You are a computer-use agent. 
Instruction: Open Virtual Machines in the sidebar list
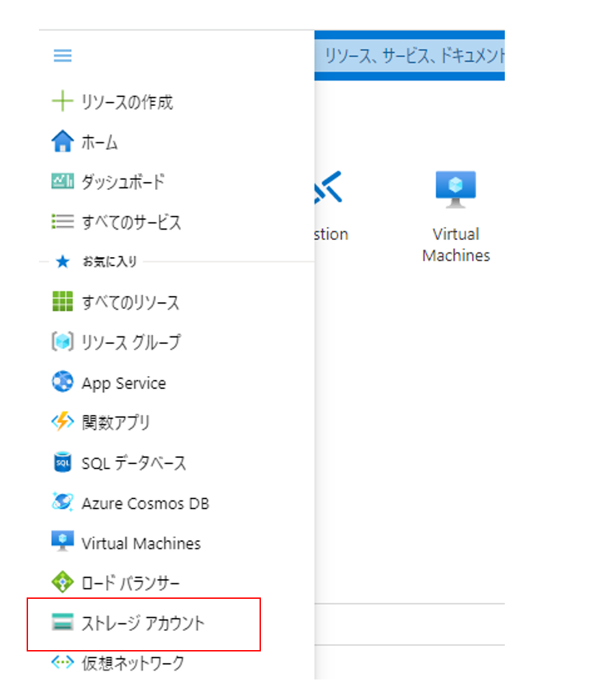[x=141, y=543]
